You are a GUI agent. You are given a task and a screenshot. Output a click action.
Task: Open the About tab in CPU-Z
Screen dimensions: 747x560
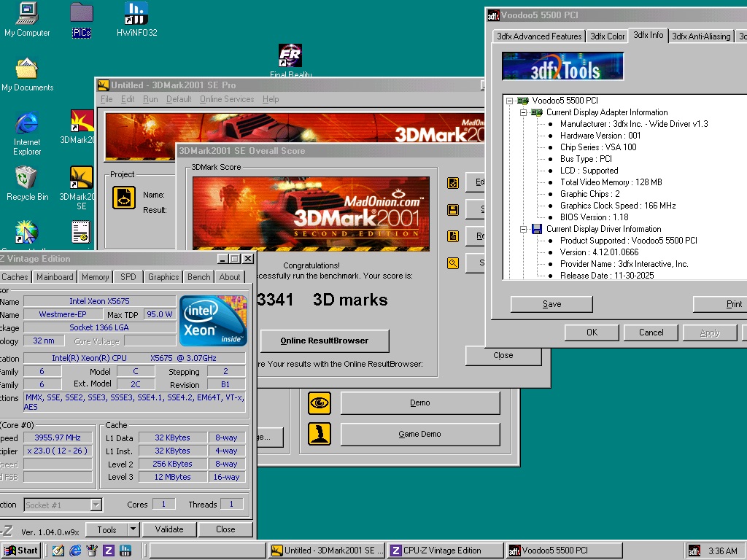(x=230, y=276)
